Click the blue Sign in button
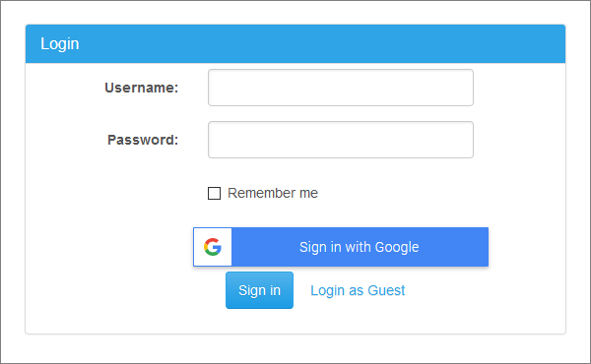 pos(259,290)
